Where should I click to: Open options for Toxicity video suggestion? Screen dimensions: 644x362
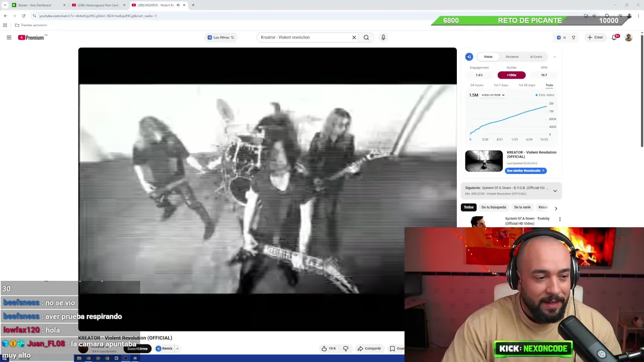pyautogui.click(x=559, y=219)
